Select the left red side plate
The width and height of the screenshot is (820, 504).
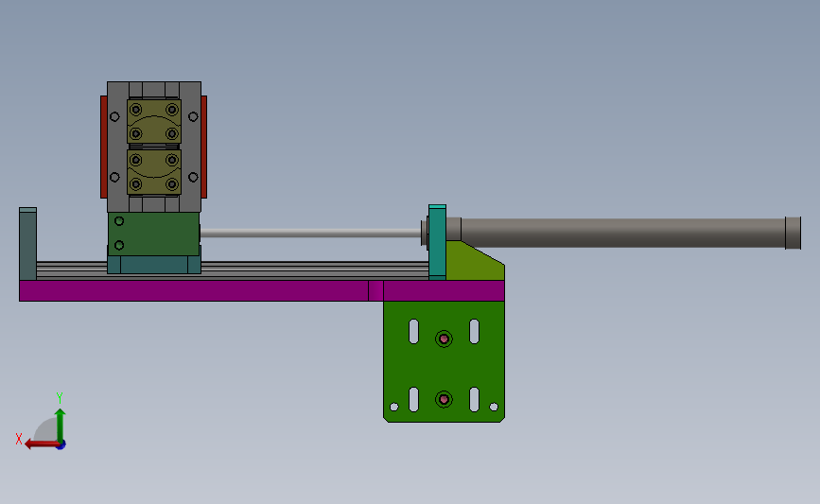[103, 147]
